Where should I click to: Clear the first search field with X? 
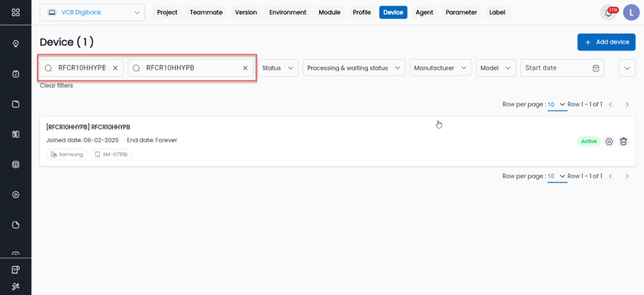(x=115, y=68)
